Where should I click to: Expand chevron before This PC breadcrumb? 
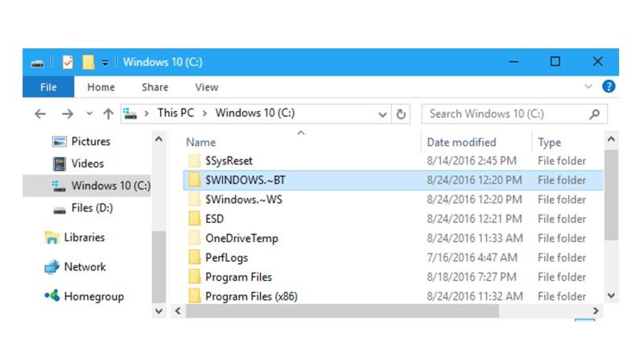tap(147, 113)
